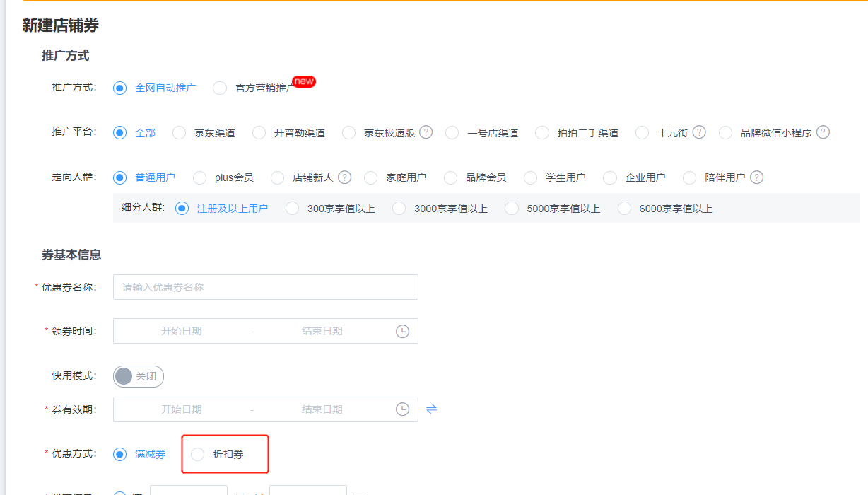The image size is (868, 495).
Task: Open the 店铺新人 help question icon
Action: [344, 177]
